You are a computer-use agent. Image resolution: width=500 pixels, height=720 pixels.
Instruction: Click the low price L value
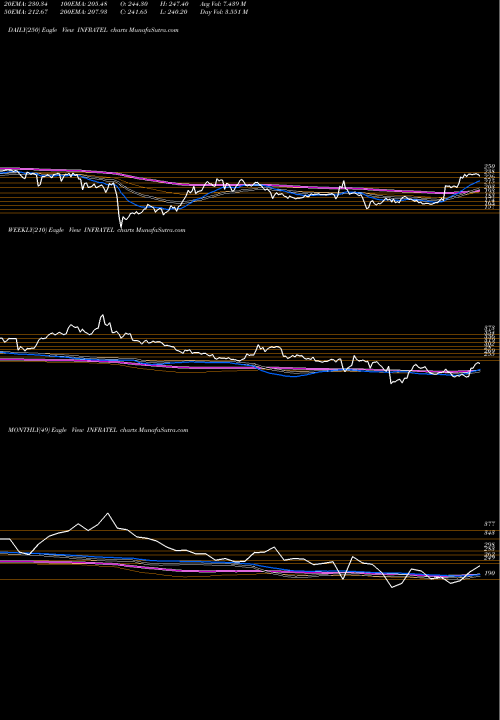tap(178, 12)
